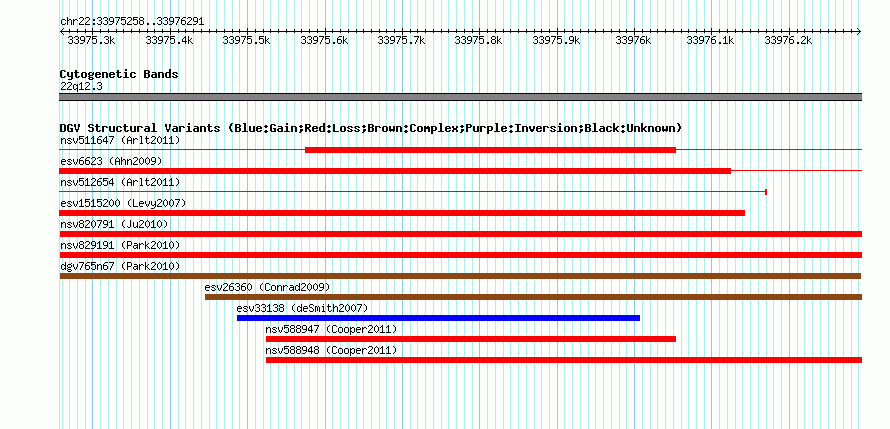Click the red bar of esv1515200

click(x=402, y=213)
